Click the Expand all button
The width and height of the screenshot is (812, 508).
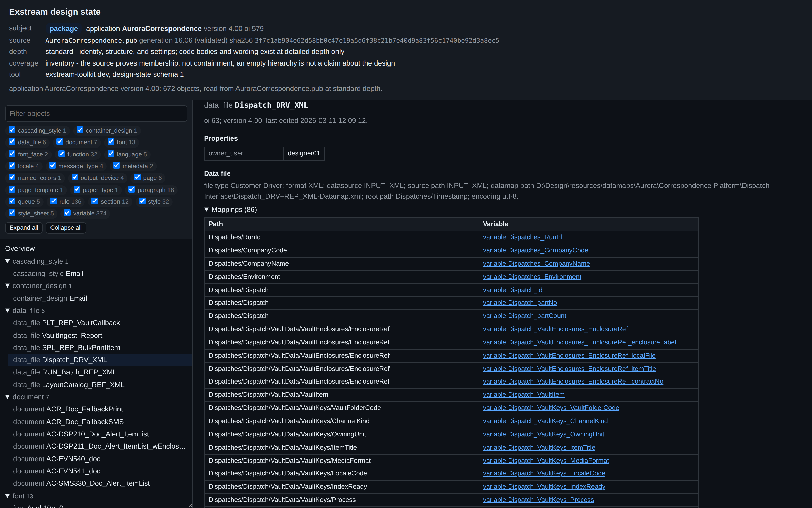(x=24, y=228)
